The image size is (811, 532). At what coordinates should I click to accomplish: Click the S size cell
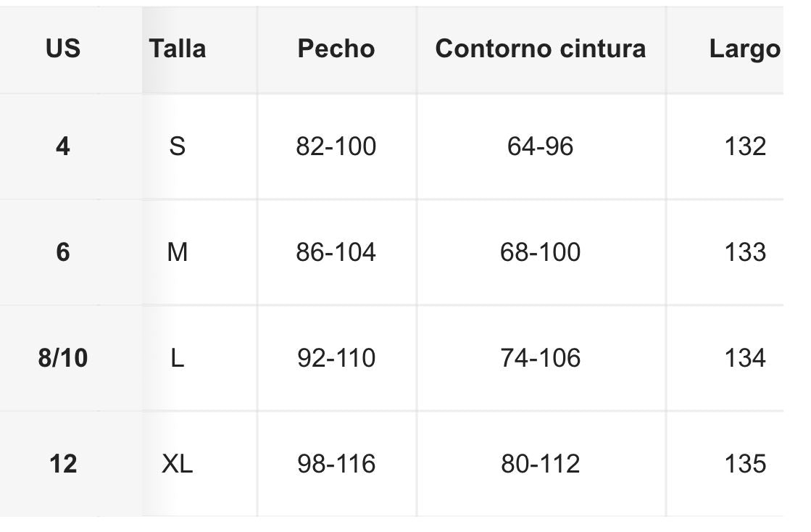pyautogui.click(x=178, y=146)
